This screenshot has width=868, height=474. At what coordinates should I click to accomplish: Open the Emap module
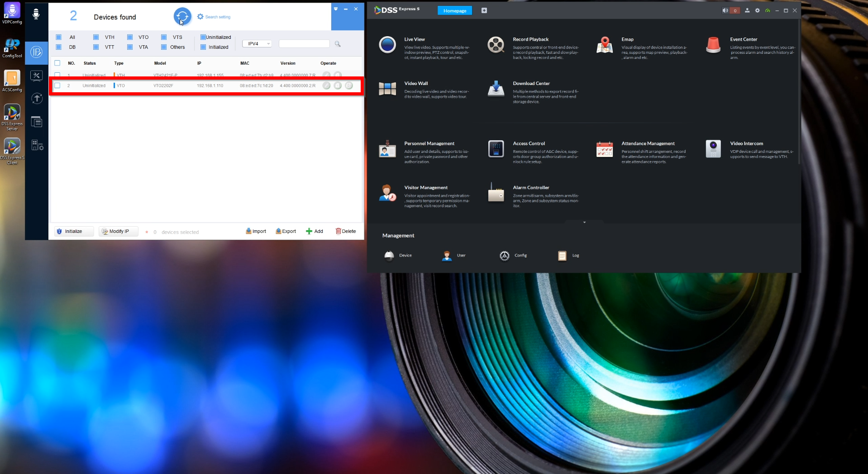pyautogui.click(x=604, y=45)
